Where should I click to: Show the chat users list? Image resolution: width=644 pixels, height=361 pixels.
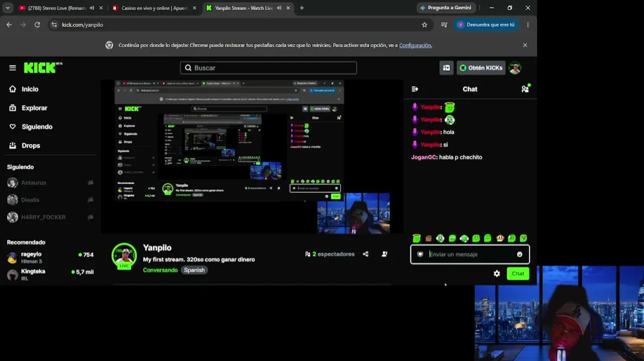pos(525,89)
